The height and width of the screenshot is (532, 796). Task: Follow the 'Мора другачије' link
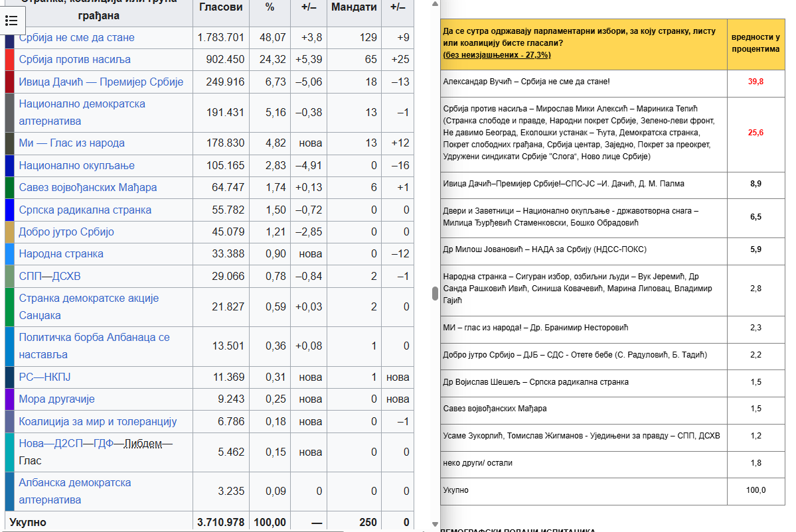pyautogui.click(x=57, y=399)
